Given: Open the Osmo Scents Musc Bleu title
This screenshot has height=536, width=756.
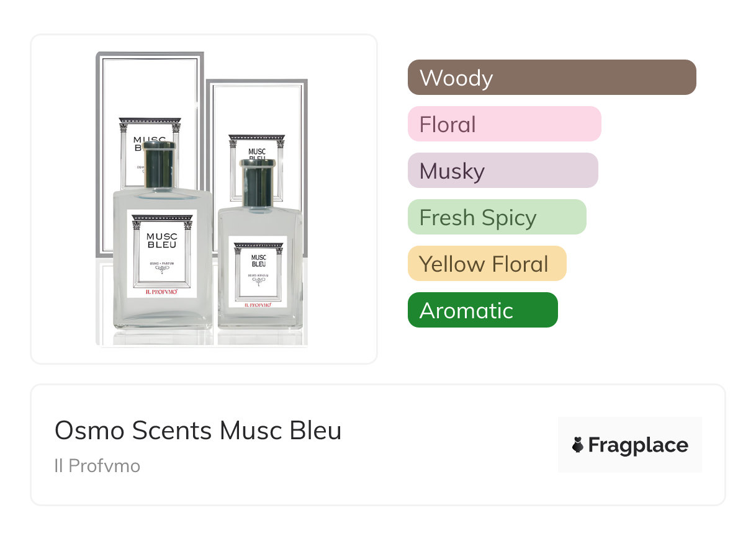Looking at the screenshot, I should [x=197, y=430].
